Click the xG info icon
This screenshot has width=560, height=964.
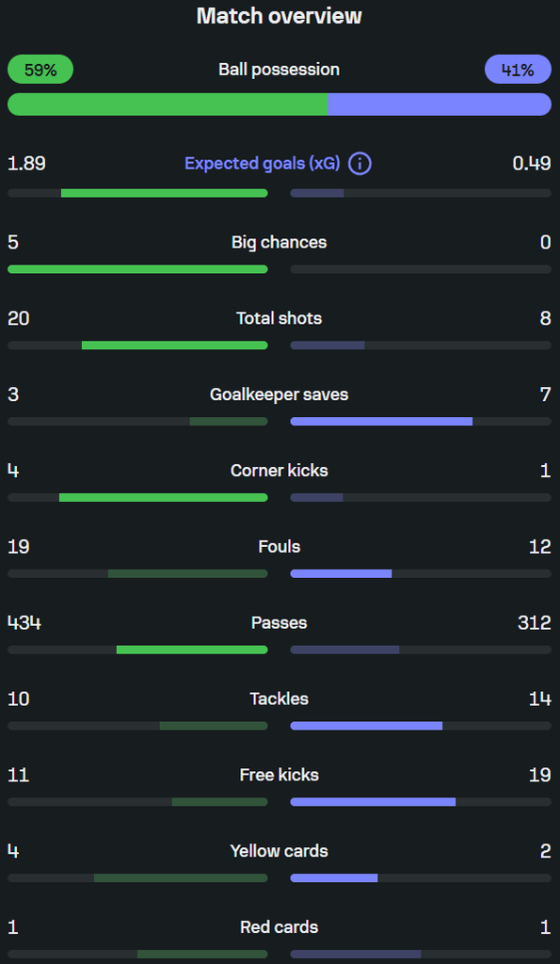pyautogui.click(x=360, y=164)
